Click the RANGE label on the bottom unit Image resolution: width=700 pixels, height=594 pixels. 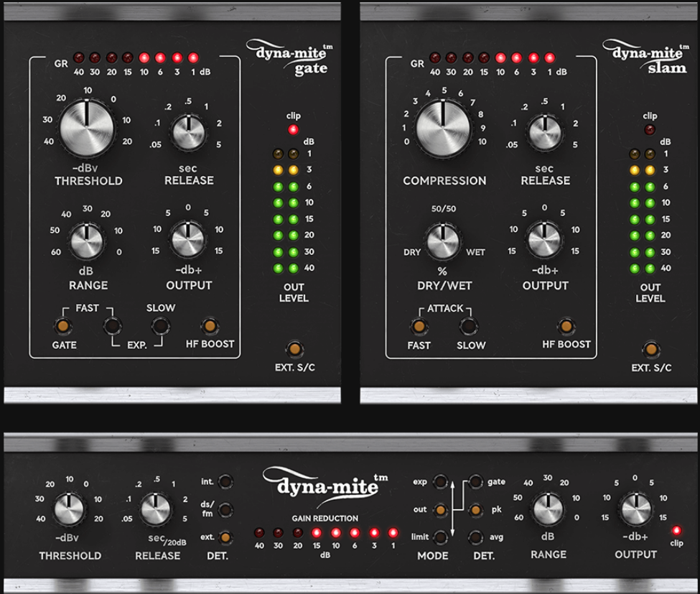click(x=549, y=554)
